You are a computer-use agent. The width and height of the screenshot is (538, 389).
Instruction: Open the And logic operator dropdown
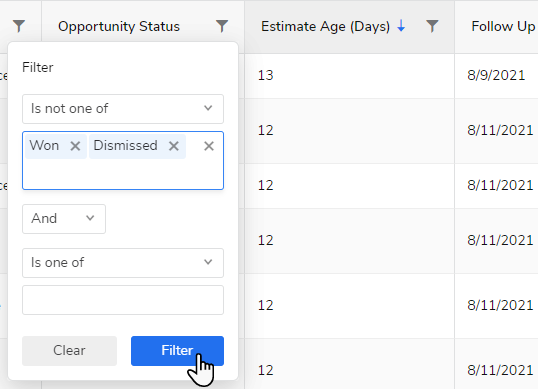64,219
